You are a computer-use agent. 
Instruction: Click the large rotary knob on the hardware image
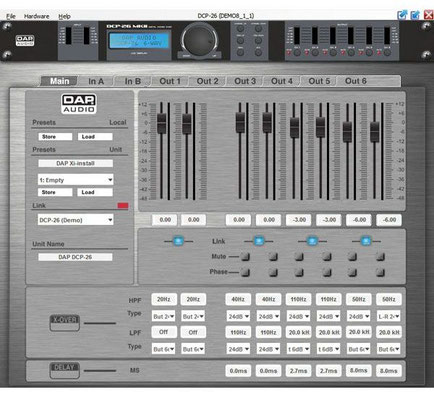[x=199, y=40]
